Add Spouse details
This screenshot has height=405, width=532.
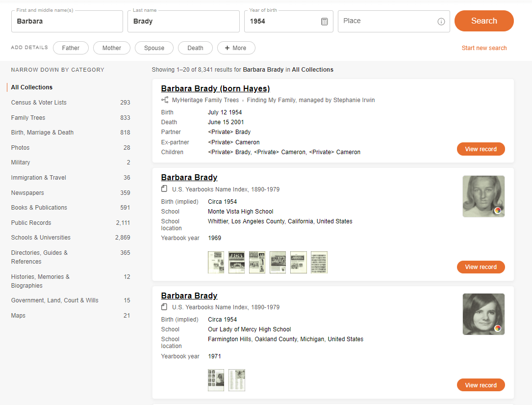[154, 48]
